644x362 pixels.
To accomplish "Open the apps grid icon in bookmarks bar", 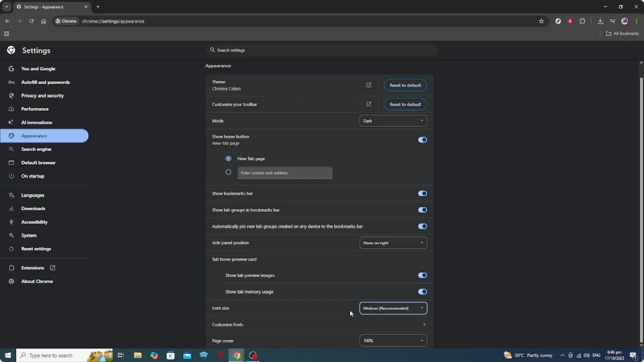I will coord(7,33).
